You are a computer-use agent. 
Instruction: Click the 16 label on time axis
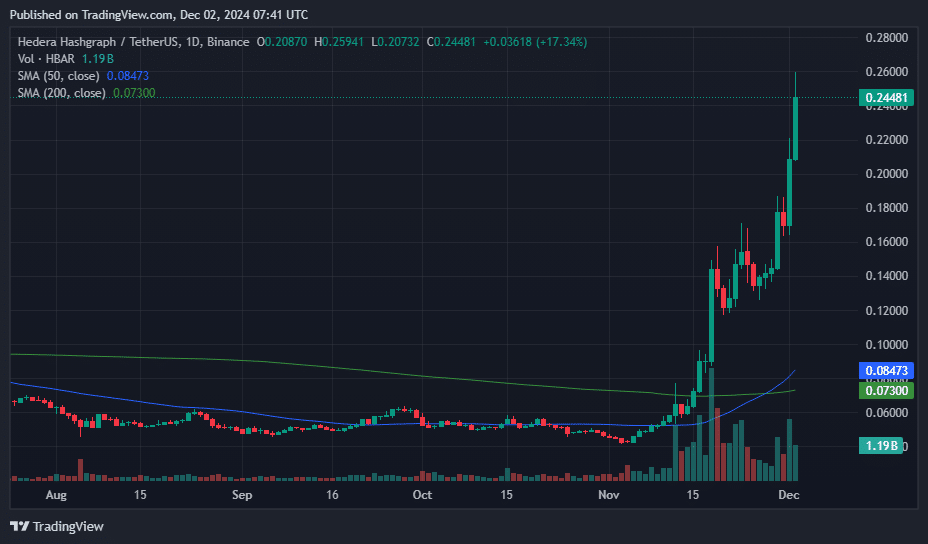coord(333,495)
